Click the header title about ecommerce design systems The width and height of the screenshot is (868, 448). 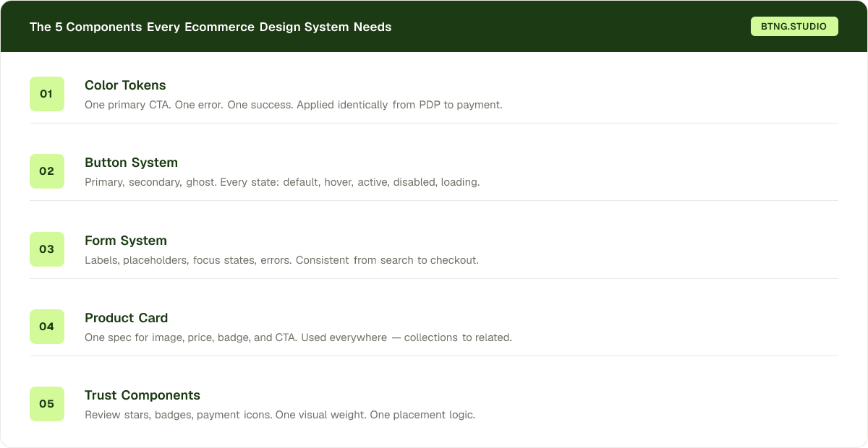pyautogui.click(x=210, y=27)
